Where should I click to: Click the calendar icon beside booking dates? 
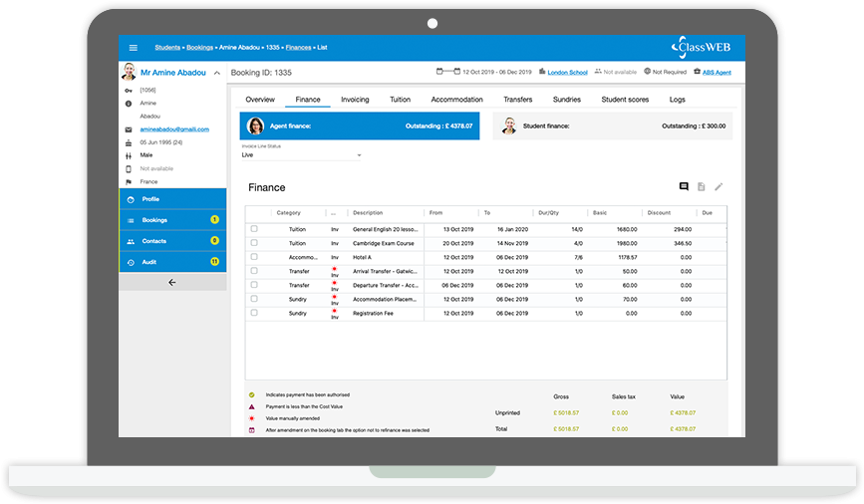440,72
